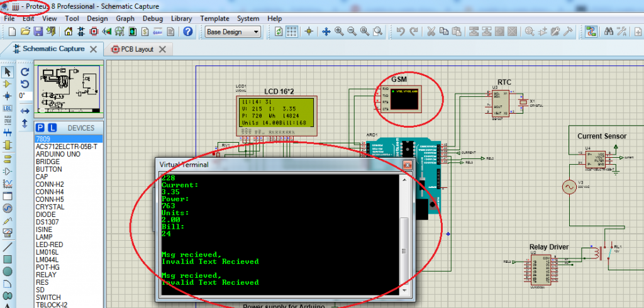Click the Y-Mirror vertical flip icon
This screenshot has height=308, width=644.
click(x=25, y=123)
